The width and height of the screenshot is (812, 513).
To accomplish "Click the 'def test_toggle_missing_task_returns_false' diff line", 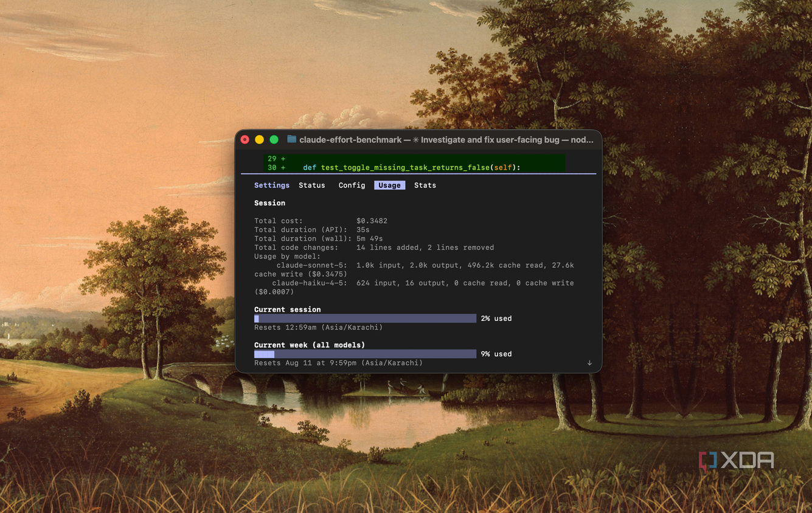I will click(412, 168).
